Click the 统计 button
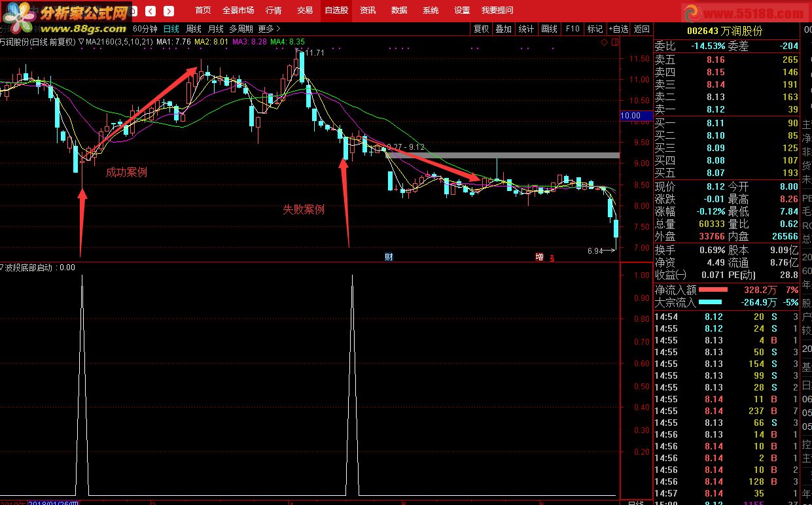 click(x=526, y=29)
